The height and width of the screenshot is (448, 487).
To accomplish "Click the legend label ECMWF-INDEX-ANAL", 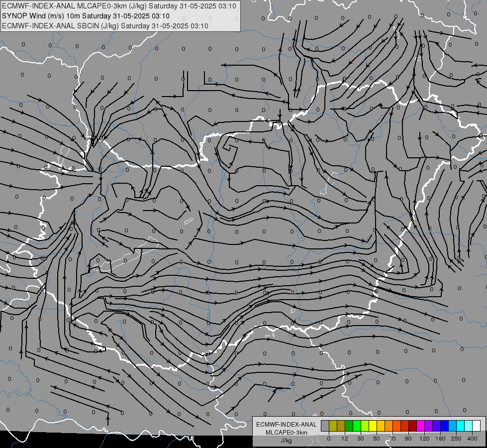I will point(287,425).
